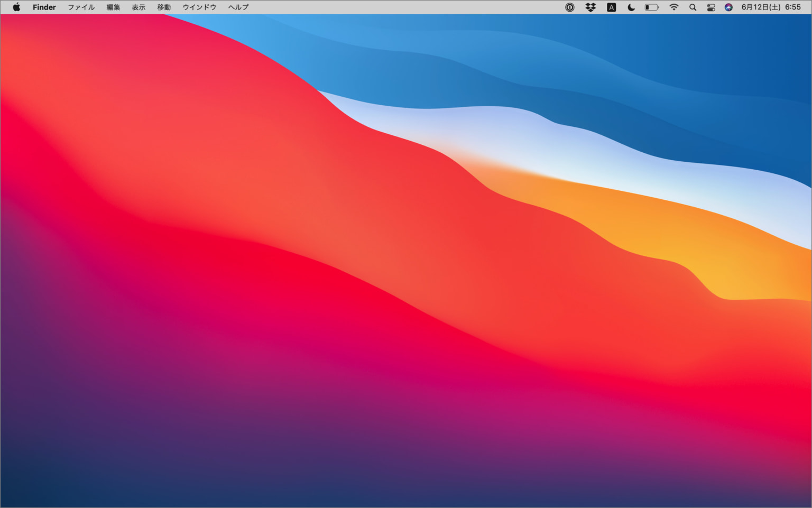Open the 編集 menu

point(113,7)
